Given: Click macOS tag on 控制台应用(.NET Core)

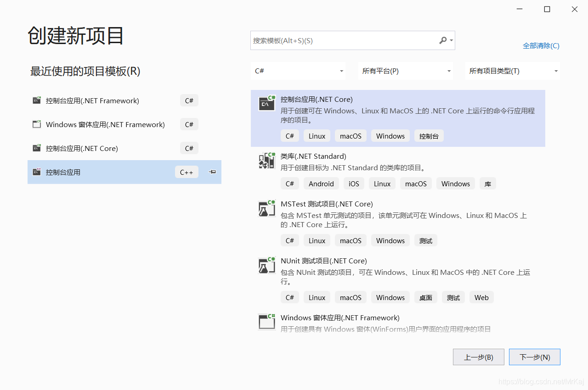Looking at the screenshot, I should point(351,136).
